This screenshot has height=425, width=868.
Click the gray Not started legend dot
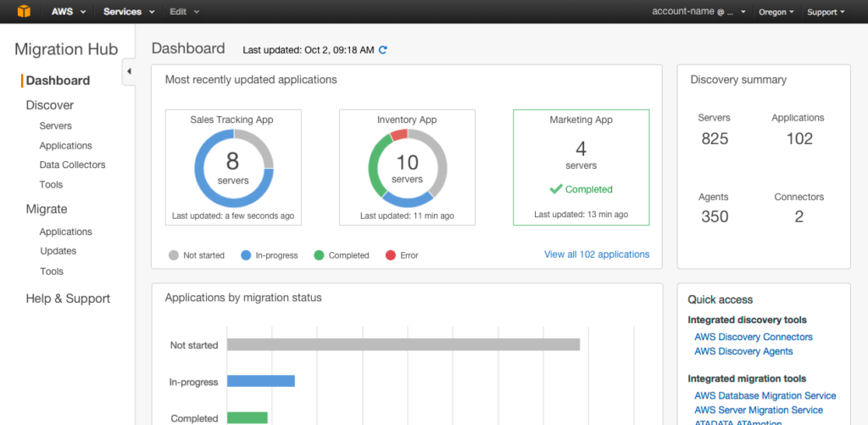point(174,255)
